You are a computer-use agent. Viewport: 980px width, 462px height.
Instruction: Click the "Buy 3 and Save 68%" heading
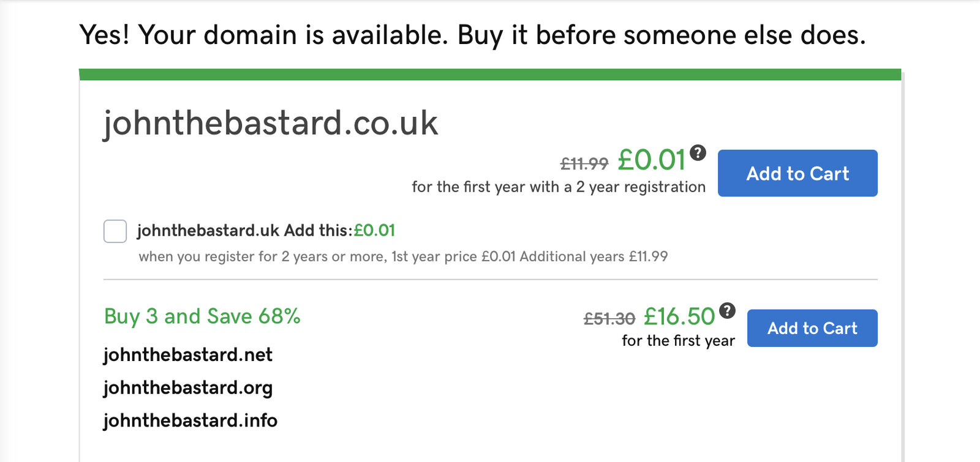point(202,316)
